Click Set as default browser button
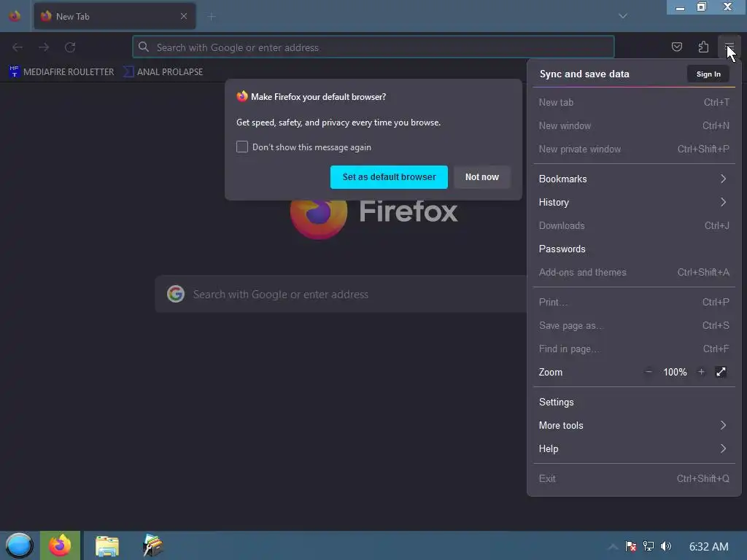 (389, 177)
